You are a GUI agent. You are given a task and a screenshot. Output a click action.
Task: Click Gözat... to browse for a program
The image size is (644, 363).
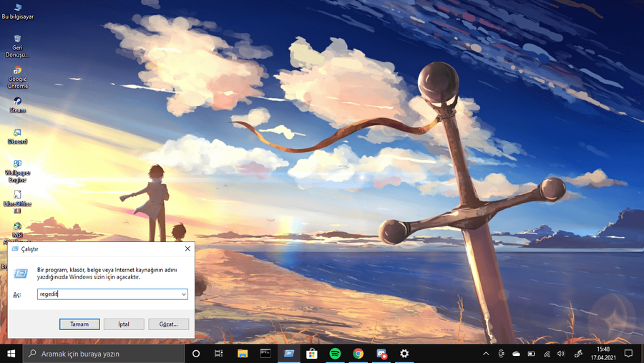168,324
